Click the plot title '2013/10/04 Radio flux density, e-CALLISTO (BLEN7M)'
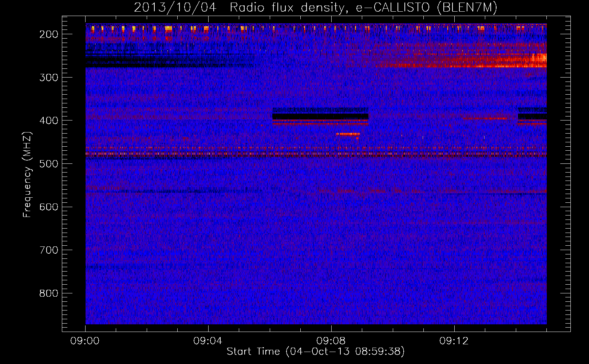The width and height of the screenshot is (589, 364). click(x=316, y=8)
